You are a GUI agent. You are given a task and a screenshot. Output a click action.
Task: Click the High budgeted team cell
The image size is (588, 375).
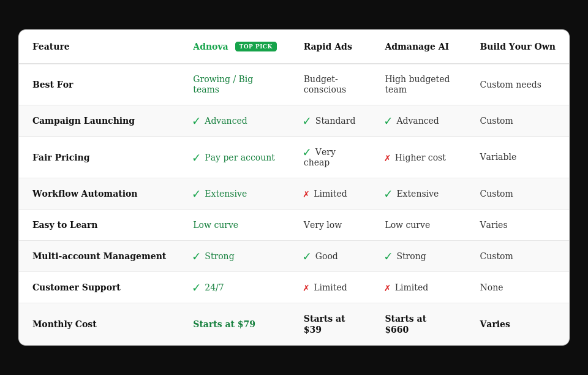417,85
